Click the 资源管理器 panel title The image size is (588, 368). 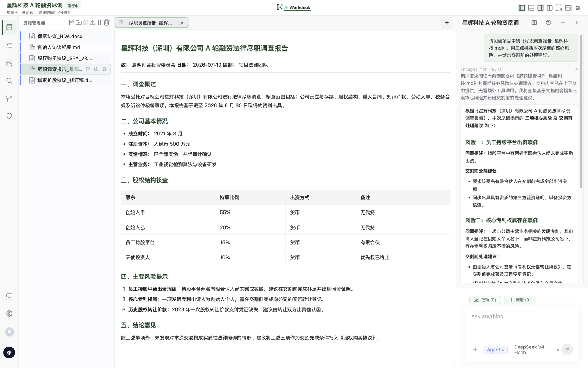point(34,23)
